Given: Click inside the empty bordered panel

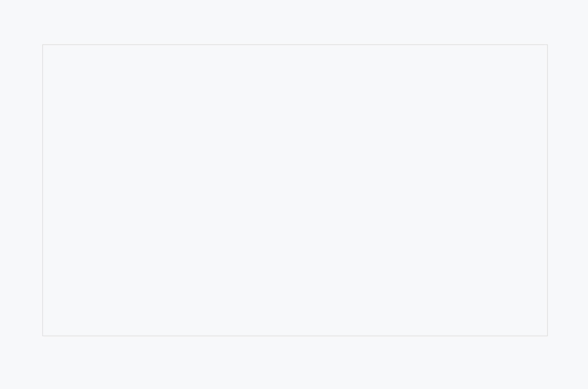Looking at the screenshot, I should click(295, 190).
